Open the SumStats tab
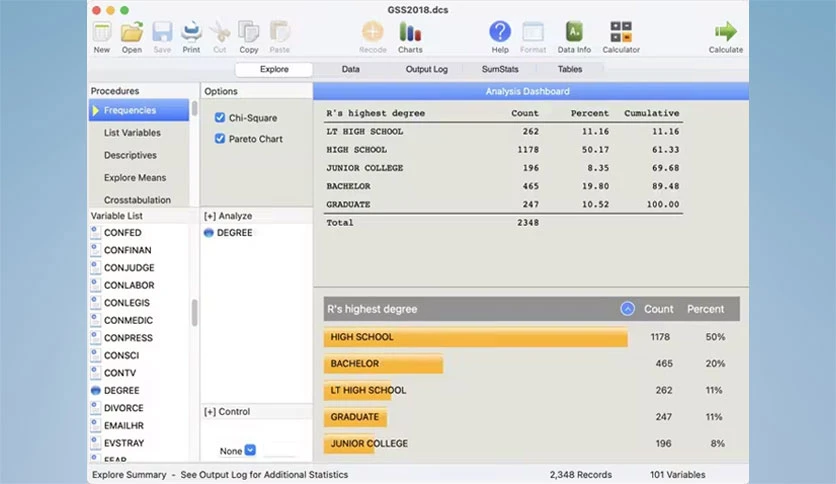Viewport: 836px width, 484px height. coord(500,69)
